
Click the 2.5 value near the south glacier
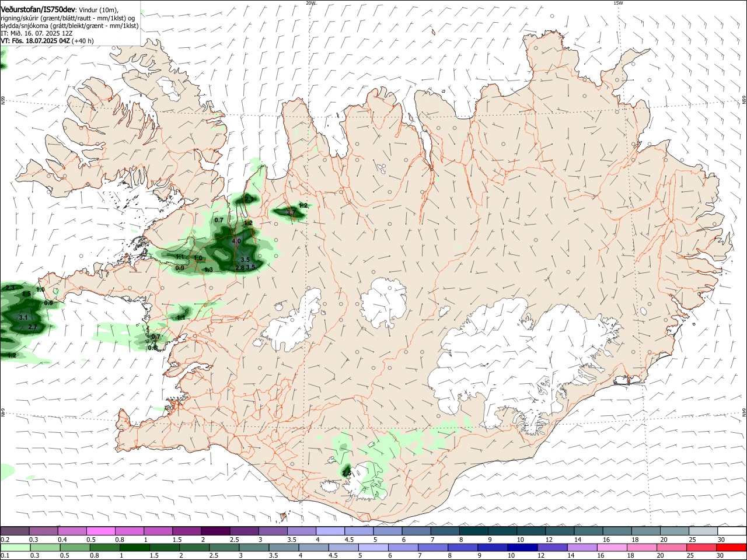click(347, 473)
